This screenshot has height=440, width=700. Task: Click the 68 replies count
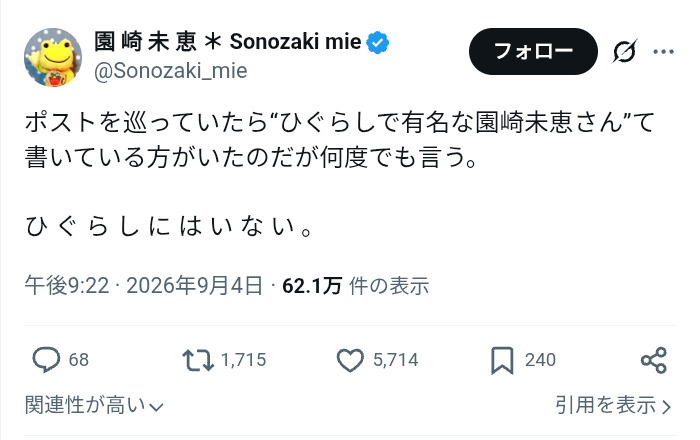click(79, 360)
